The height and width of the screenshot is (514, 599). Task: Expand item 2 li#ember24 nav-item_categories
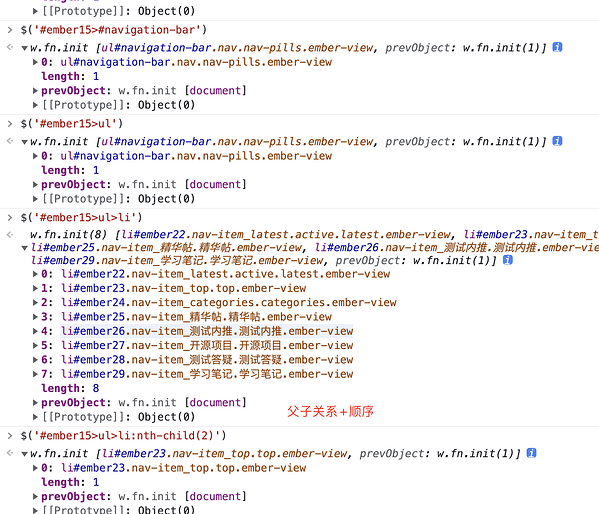[x=35, y=302]
